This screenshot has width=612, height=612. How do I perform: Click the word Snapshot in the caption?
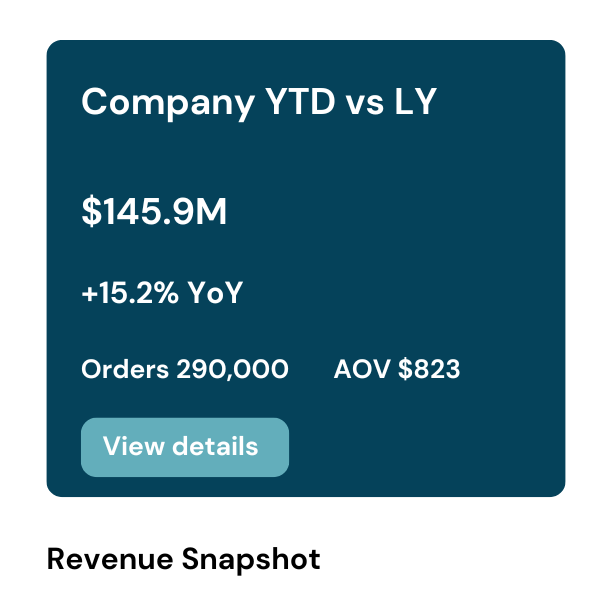[254, 559]
